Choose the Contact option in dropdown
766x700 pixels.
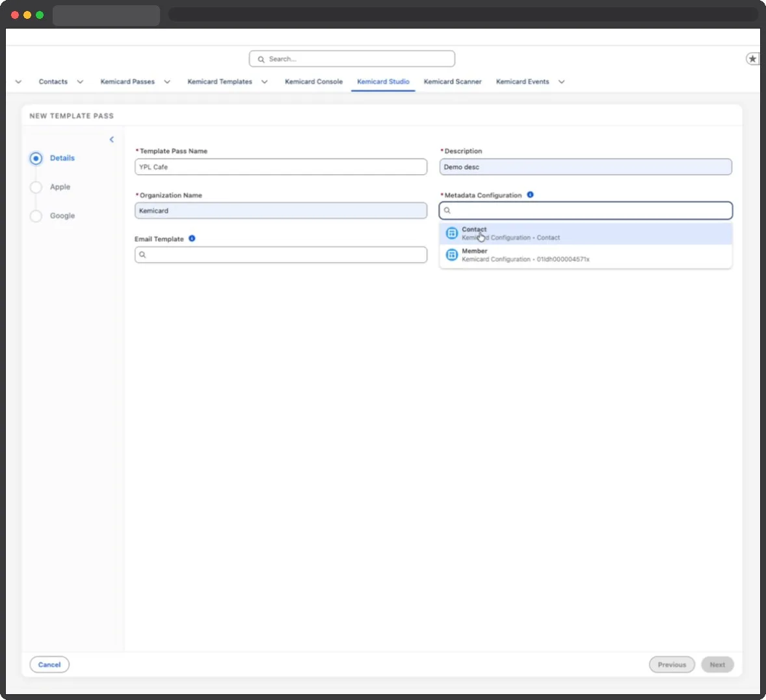(x=586, y=233)
